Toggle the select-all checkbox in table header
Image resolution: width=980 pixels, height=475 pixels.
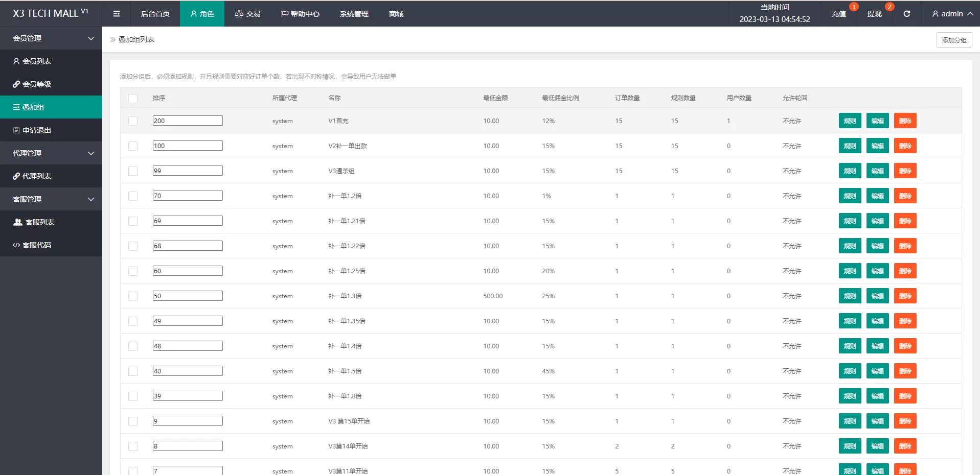click(x=133, y=99)
